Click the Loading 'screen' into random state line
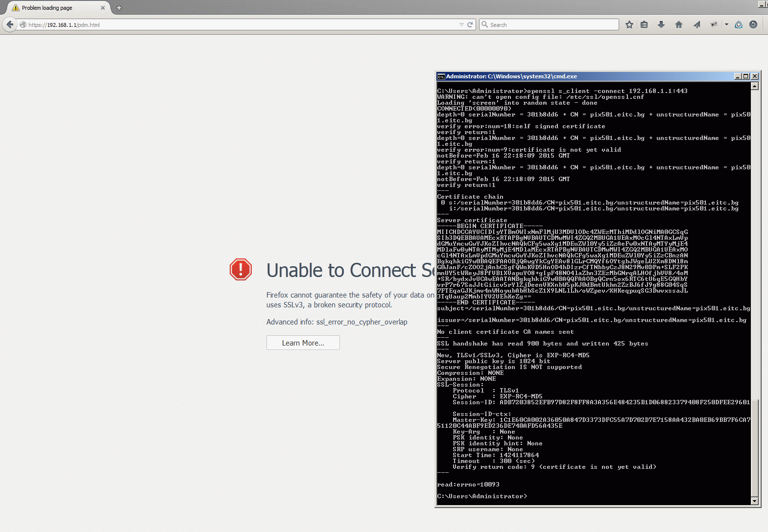 point(517,103)
